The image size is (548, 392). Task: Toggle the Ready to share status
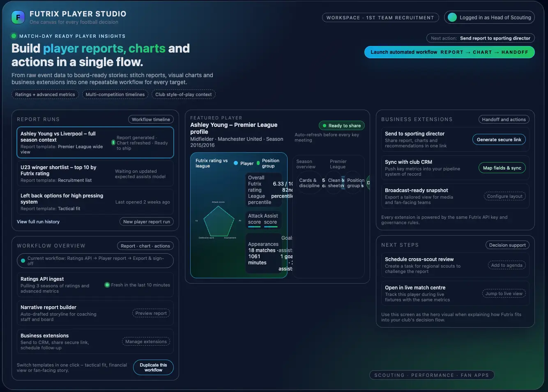(x=341, y=125)
